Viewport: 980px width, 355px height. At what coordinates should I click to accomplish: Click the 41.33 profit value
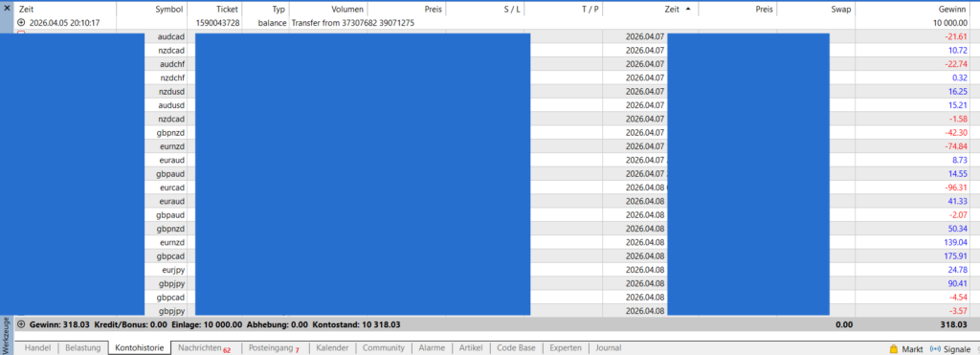[957, 201]
